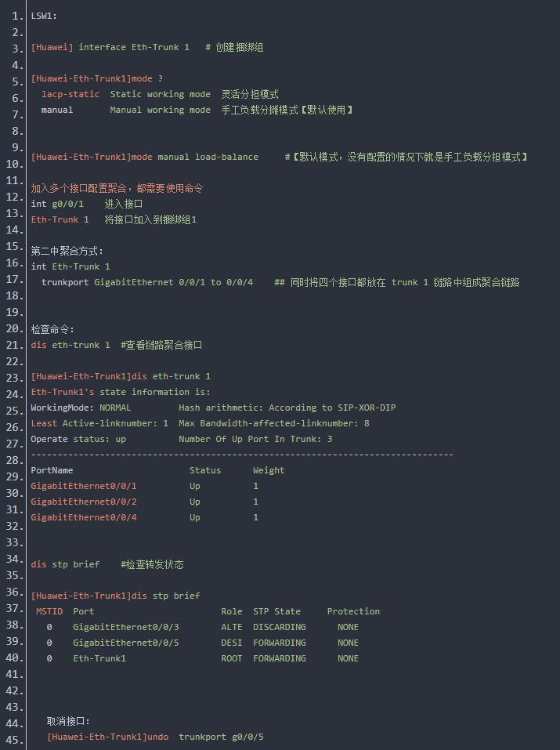Screen dimensions: 560x750
Task: Click line number 28 in the gutter
Action: click(13, 476)
